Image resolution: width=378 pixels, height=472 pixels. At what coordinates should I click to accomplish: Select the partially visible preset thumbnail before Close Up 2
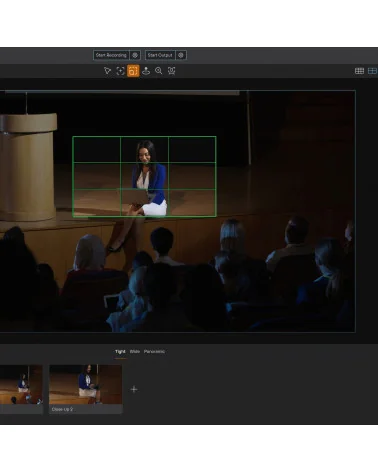(x=21, y=389)
